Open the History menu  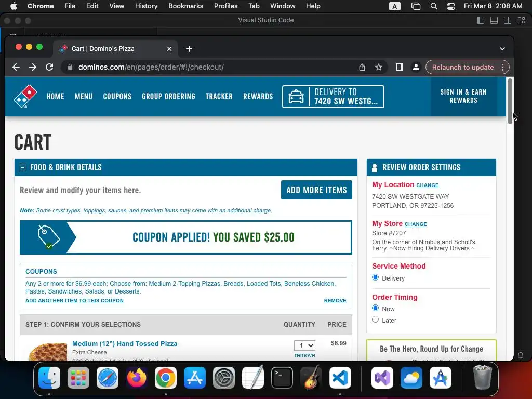[x=146, y=6]
